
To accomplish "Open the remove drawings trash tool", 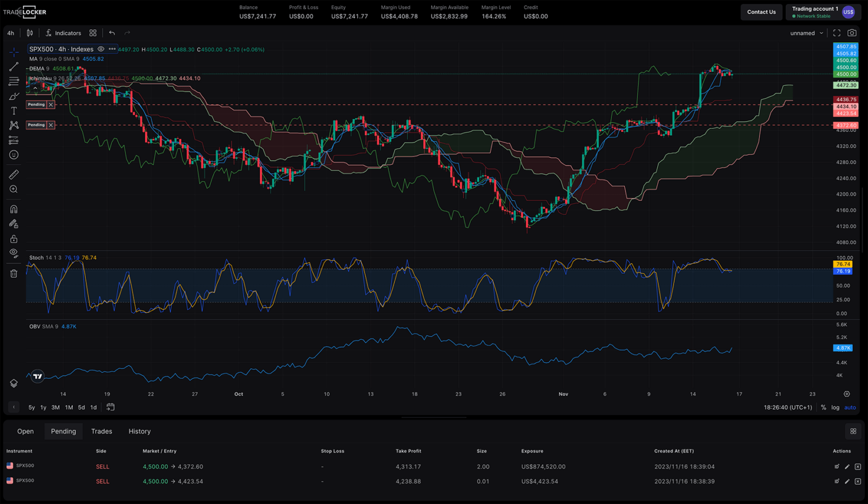I will coord(14,273).
